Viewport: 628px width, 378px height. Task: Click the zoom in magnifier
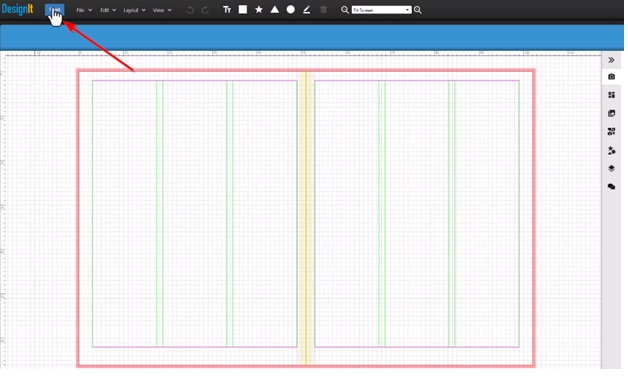pyautogui.click(x=418, y=10)
